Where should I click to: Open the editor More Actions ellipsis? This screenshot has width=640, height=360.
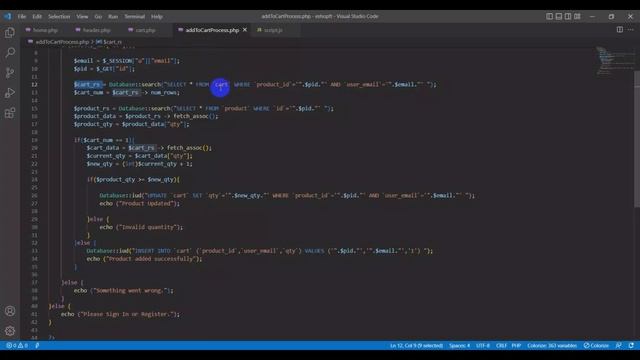[631, 29]
